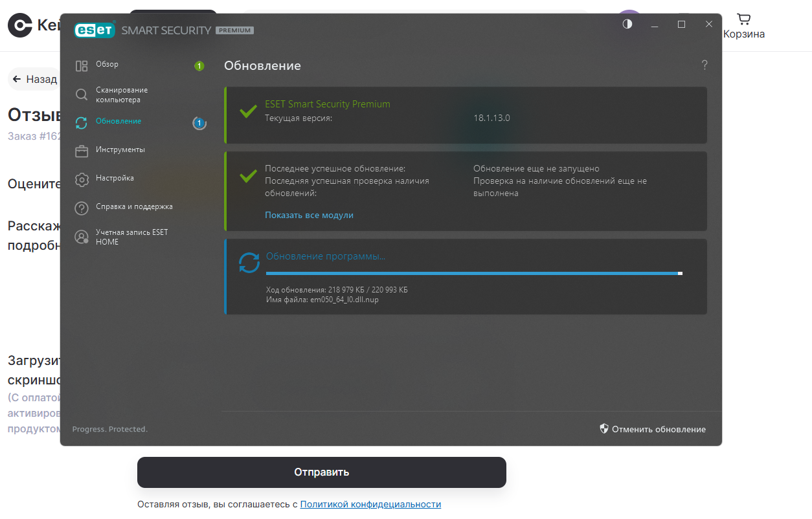
Task: Click the Настройка gear icon
Action: click(x=82, y=180)
